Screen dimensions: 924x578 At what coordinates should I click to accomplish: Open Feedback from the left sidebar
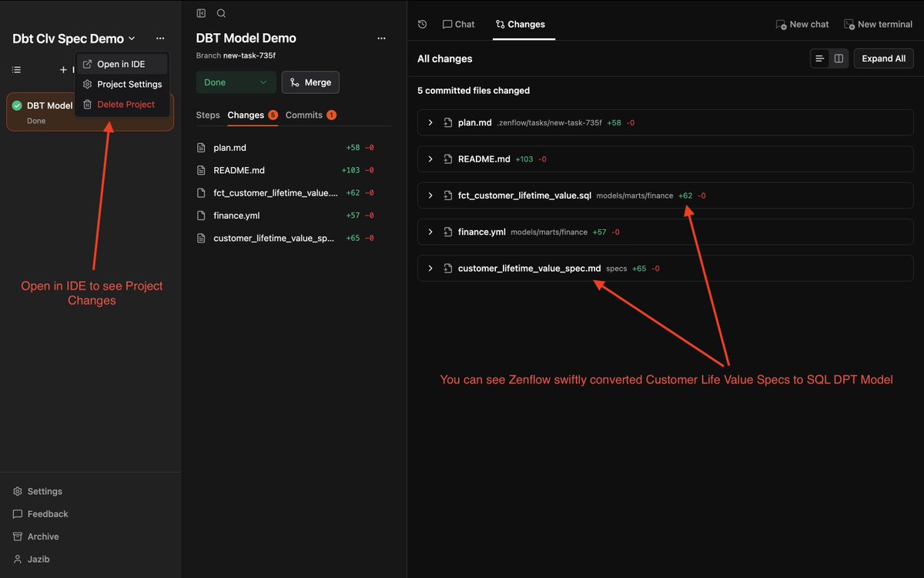coord(48,513)
